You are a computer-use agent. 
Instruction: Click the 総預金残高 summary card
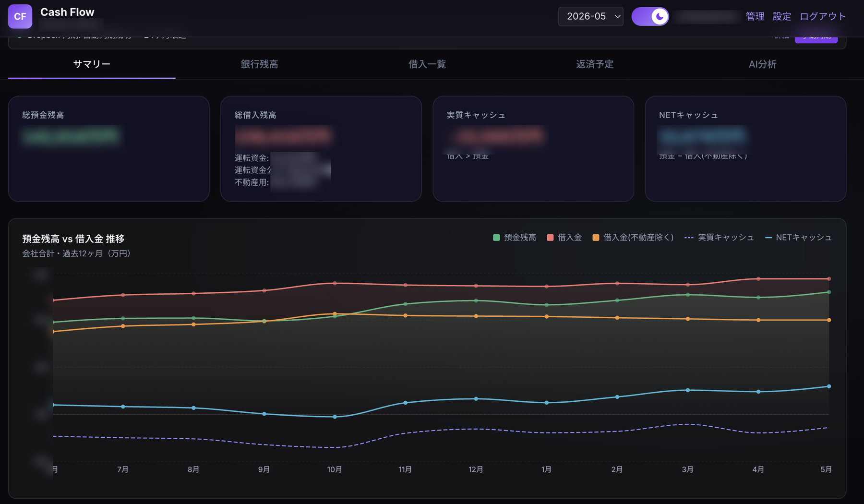(109, 149)
